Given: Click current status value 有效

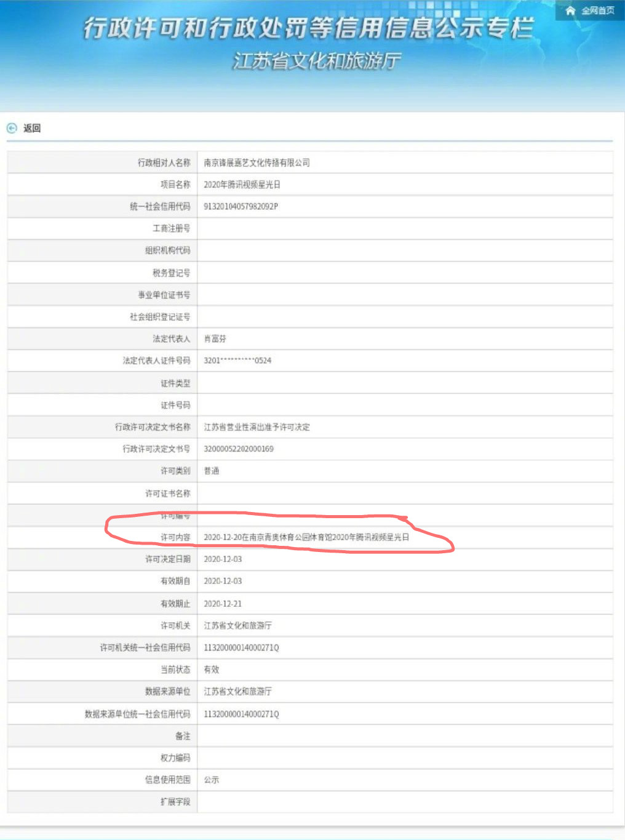Looking at the screenshot, I should point(211,670).
